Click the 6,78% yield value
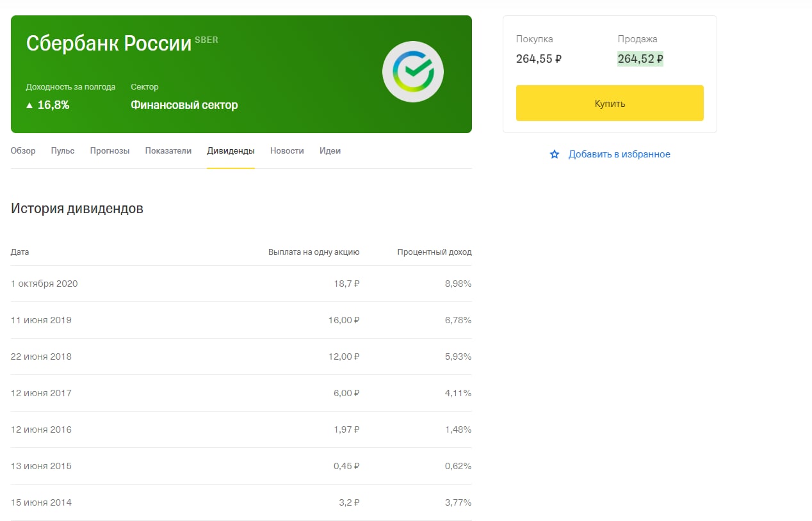This screenshot has width=812, height=521. tap(459, 320)
